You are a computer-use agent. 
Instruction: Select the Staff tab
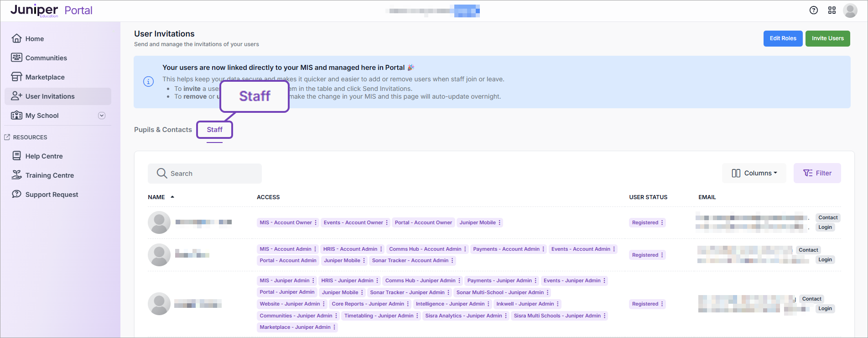point(215,130)
